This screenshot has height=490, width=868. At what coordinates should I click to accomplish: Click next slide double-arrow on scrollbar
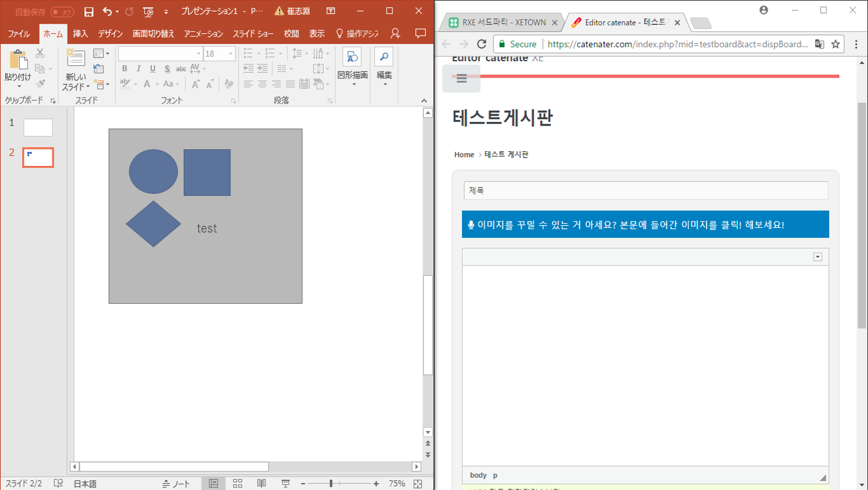[428, 454]
